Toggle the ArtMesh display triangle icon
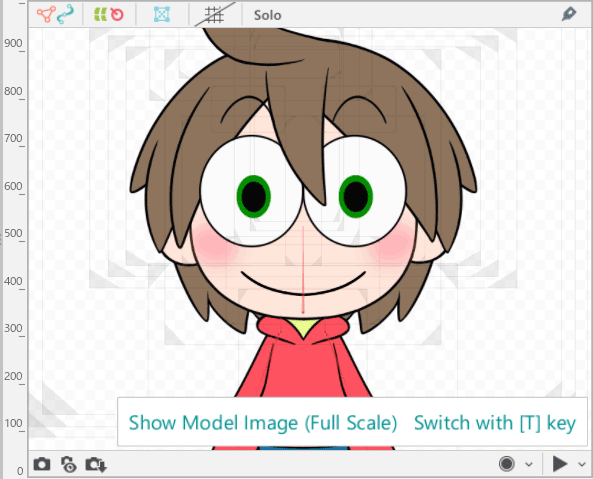Screen dimensions: 593x479 pos(46,14)
